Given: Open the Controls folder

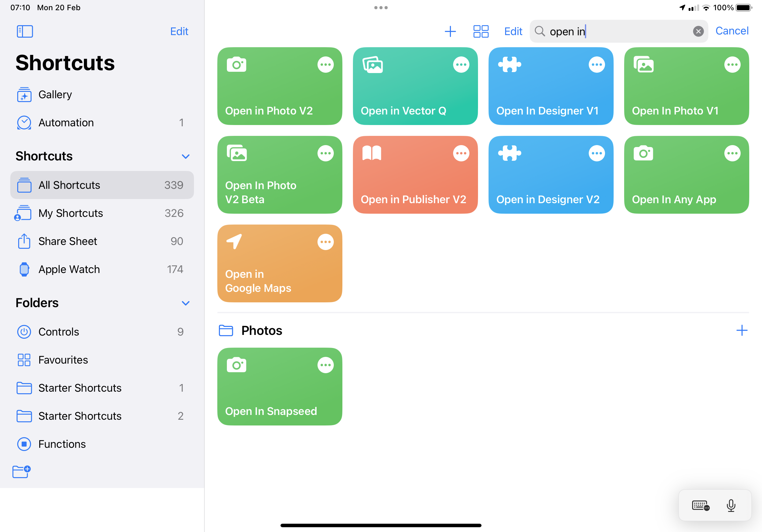Looking at the screenshot, I should coord(102,332).
